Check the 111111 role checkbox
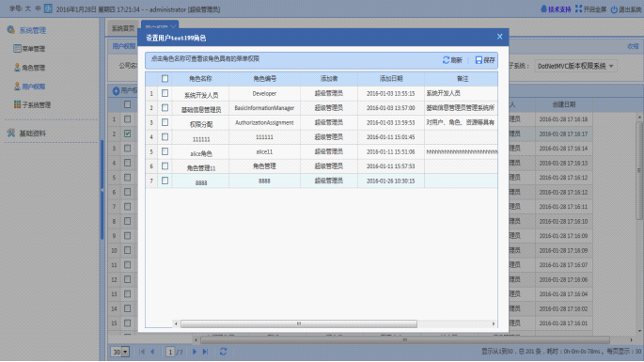Viewport: 644px width, 362px height. click(x=165, y=137)
